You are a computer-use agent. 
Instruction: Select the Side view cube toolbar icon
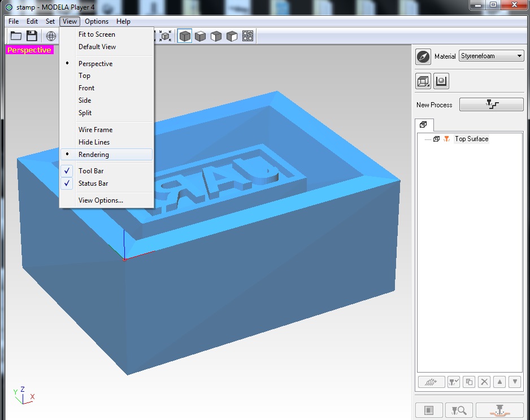[x=232, y=36]
